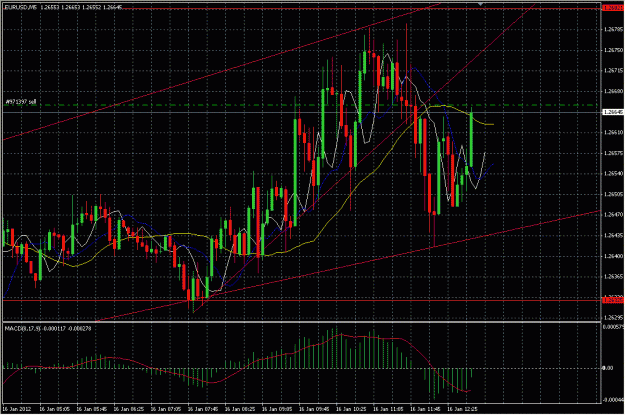
Task: Click the 1.26295 price scale label
Action: point(613,318)
